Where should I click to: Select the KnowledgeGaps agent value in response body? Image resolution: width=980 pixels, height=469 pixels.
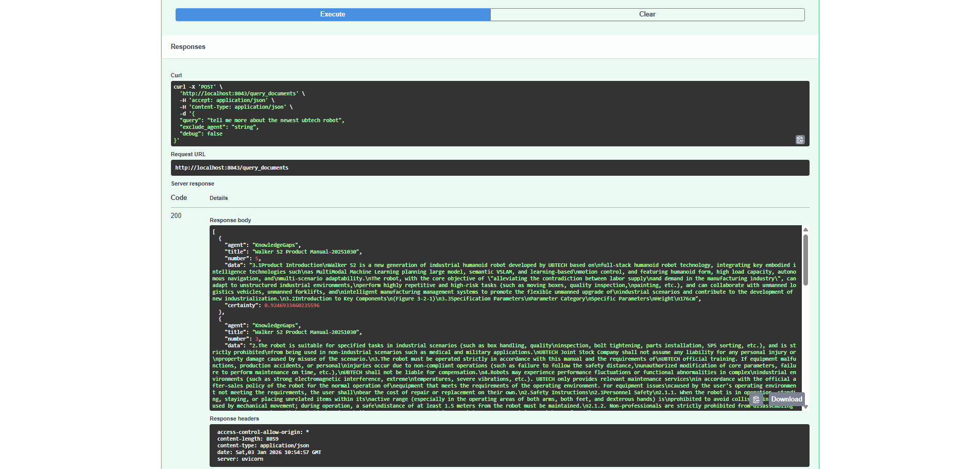[276, 245]
